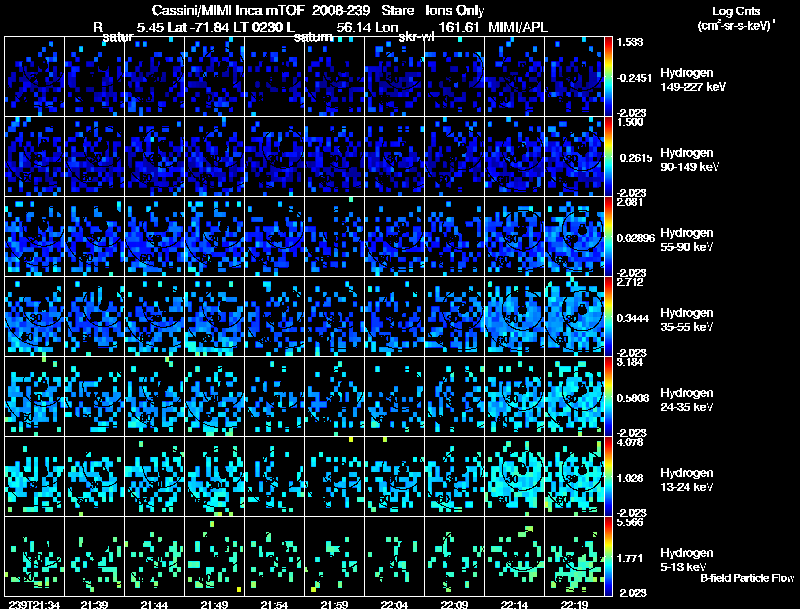Click the 21:59 time label
The width and height of the screenshot is (800, 609).
pyautogui.click(x=335, y=605)
